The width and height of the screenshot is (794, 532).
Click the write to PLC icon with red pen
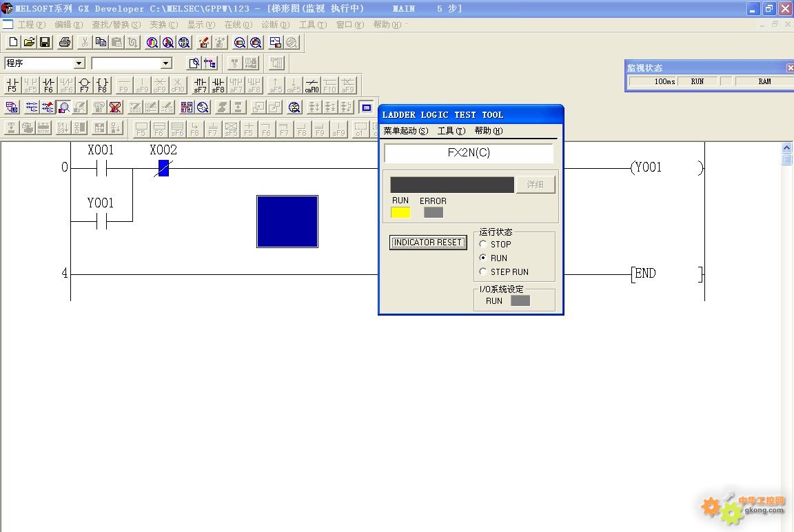pyautogui.click(x=203, y=43)
